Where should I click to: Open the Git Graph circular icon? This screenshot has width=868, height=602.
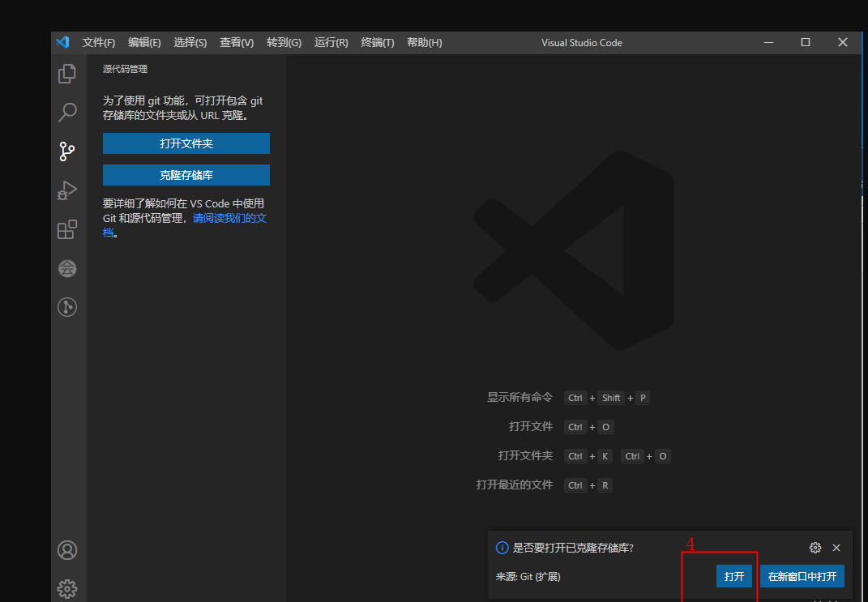point(67,307)
